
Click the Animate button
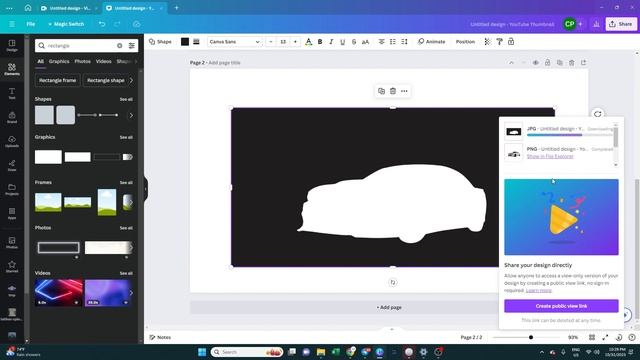[x=431, y=42]
